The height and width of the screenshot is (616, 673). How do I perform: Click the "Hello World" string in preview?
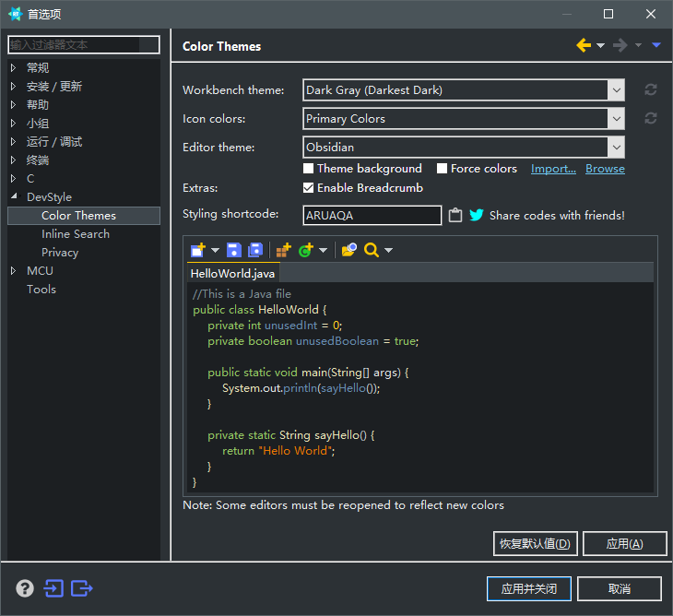click(295, 451)
